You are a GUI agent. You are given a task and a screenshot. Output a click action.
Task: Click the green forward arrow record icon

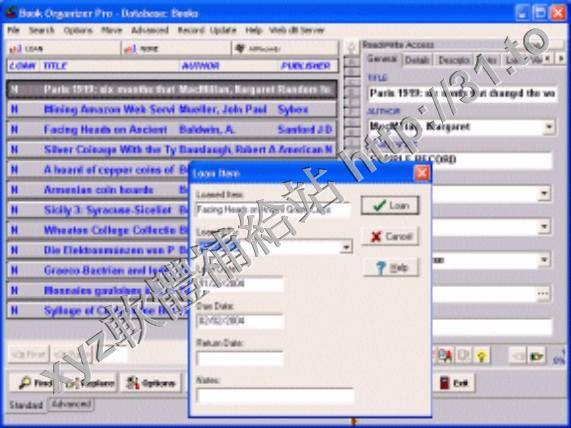537,356
